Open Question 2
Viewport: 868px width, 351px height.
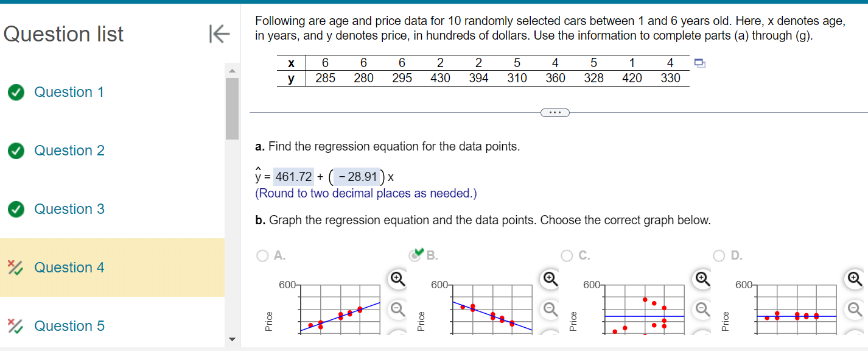(69, 150)
